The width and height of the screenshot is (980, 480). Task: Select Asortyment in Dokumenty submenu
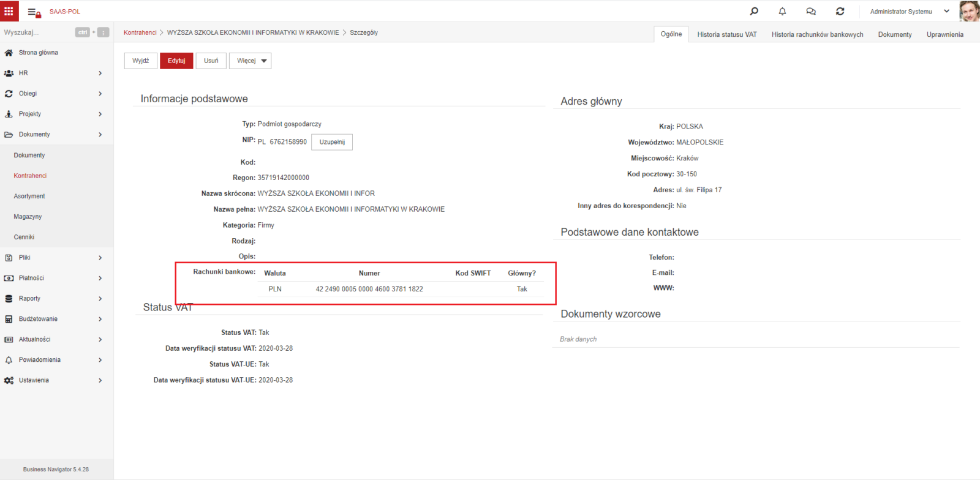[x=29, y=196]
